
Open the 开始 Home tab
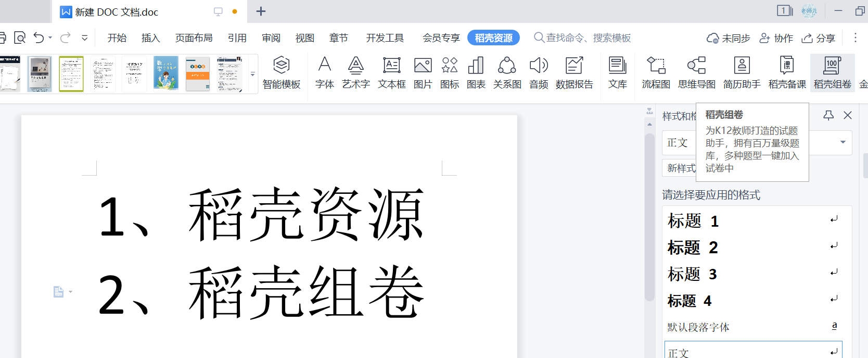coord(117,38)
